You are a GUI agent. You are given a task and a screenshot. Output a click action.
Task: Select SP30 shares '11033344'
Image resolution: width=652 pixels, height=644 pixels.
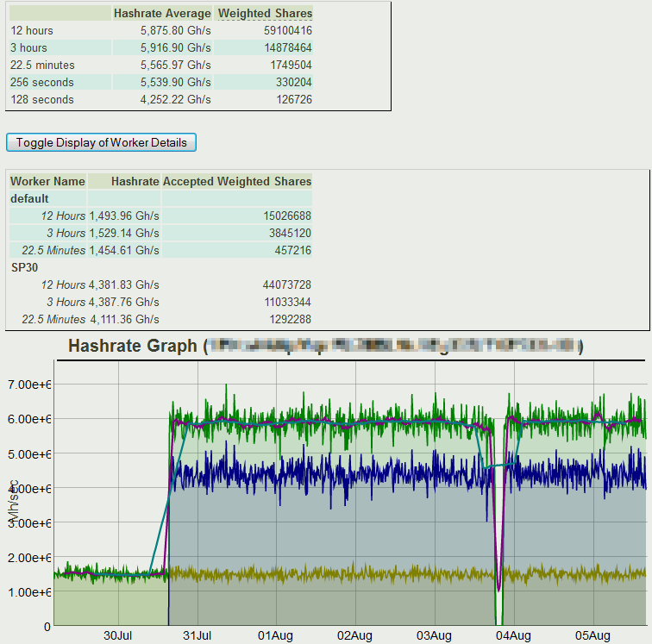pyautogui.click(x=288, y=303)
